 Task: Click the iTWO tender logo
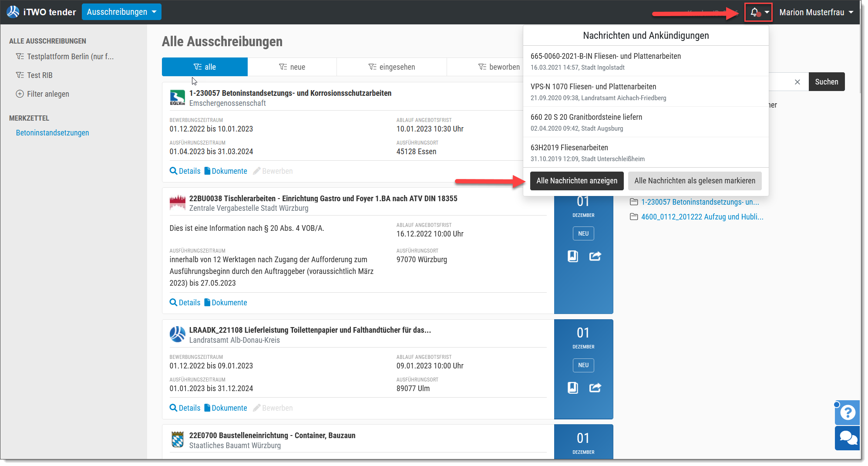tap(41, 12)
